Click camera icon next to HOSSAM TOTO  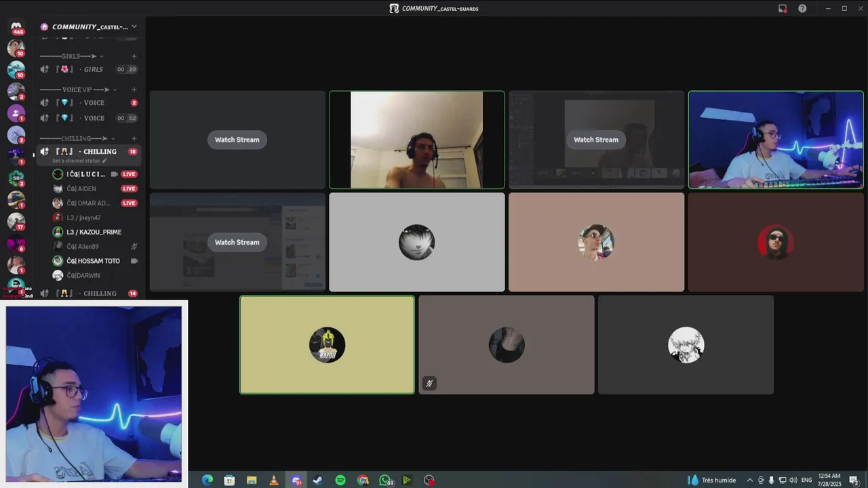point(134,261)
